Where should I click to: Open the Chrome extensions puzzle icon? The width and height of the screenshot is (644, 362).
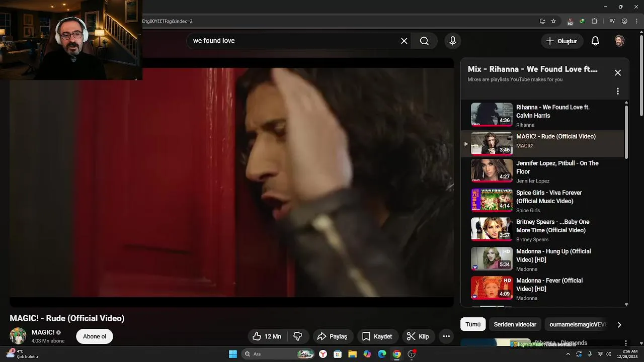pyautogui.click(x=594, y=21)
